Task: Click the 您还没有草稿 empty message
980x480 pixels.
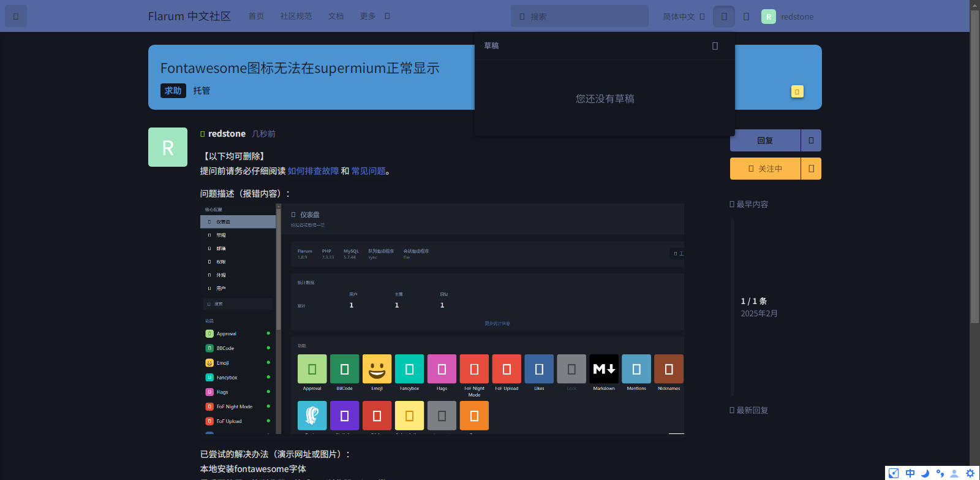Action: pos(605,99)
